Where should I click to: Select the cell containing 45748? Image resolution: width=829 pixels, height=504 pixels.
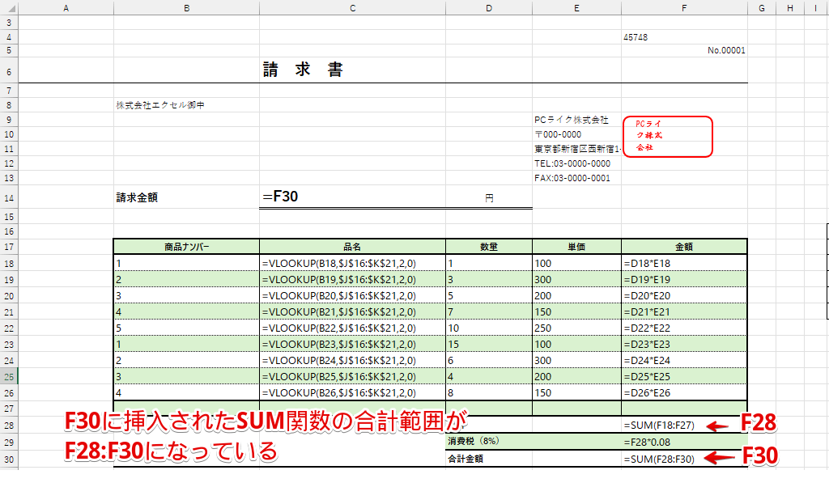(x=684, y=37)
